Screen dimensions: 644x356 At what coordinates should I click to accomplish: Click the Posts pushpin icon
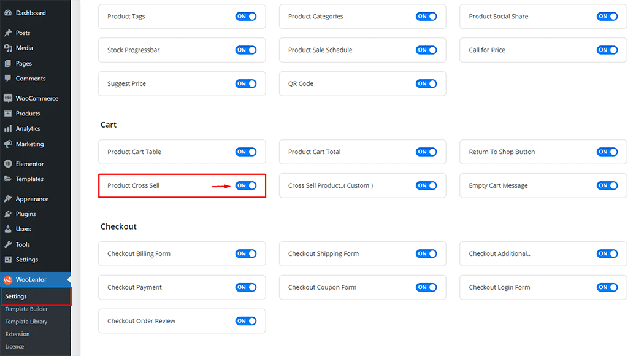8,33
